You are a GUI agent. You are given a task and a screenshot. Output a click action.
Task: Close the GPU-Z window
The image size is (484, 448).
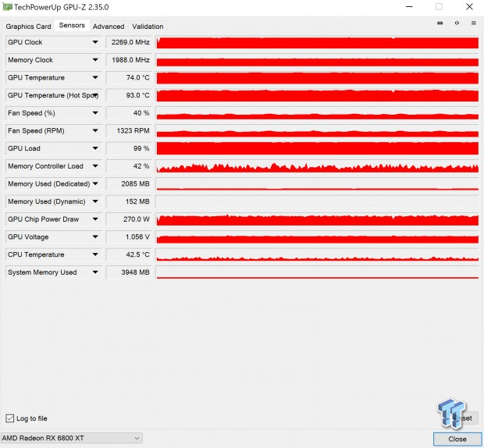(469, 7)
